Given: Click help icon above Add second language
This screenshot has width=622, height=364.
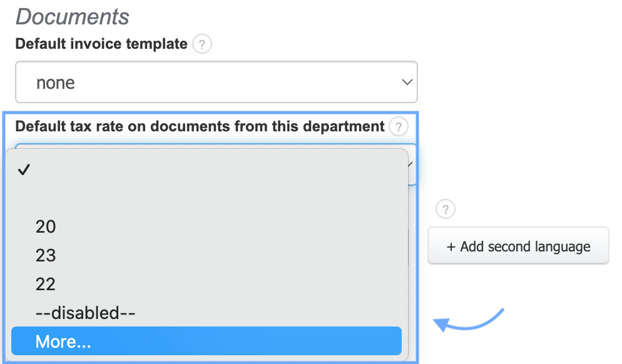Looking at the screenshot, I should click(444, 209).
